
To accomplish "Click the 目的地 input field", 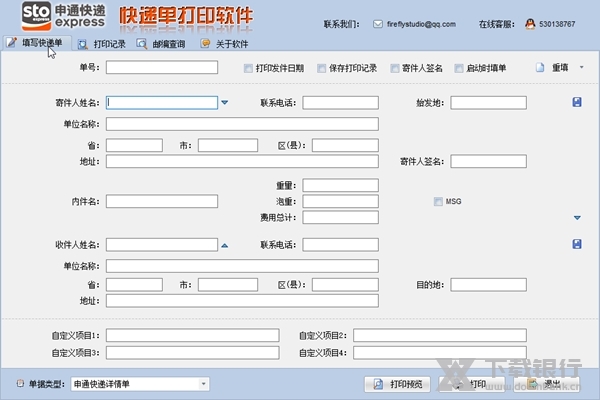I will pos(489,285).
